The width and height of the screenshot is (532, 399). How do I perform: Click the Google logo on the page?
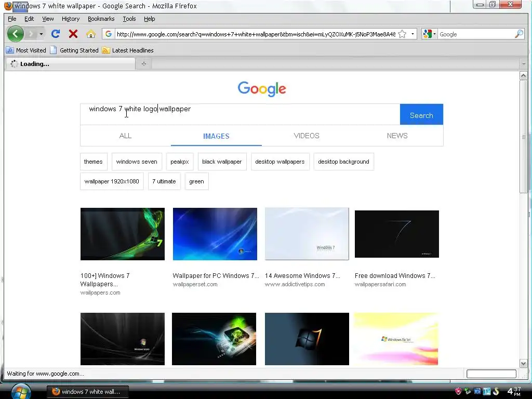tap(262, 89)
